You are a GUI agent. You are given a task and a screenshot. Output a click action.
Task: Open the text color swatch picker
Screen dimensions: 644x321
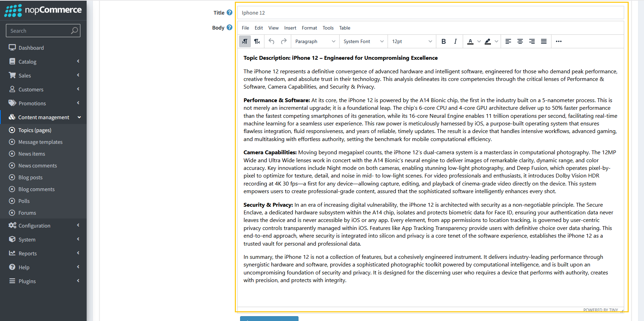point(479,41)
